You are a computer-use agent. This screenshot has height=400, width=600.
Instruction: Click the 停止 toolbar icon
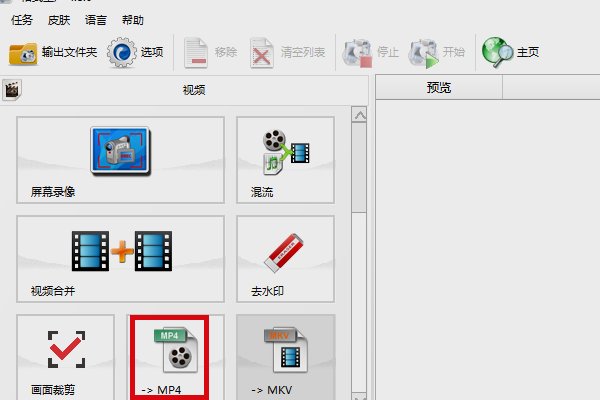click(357, 53)
